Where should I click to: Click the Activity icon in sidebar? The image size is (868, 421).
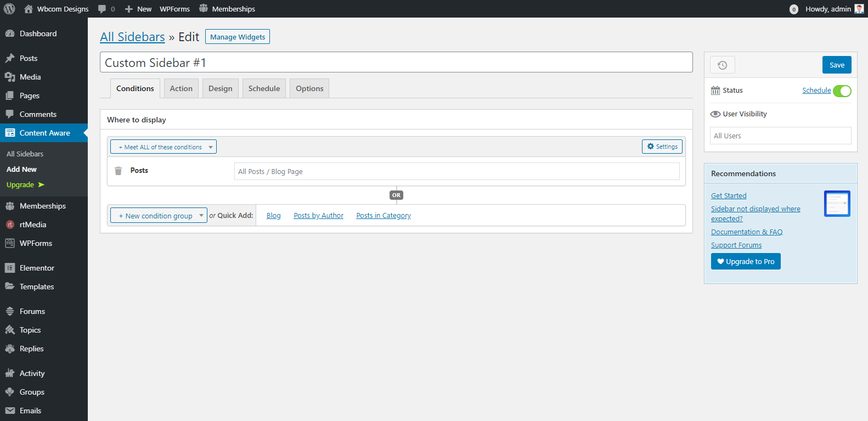tap(10, 373)
